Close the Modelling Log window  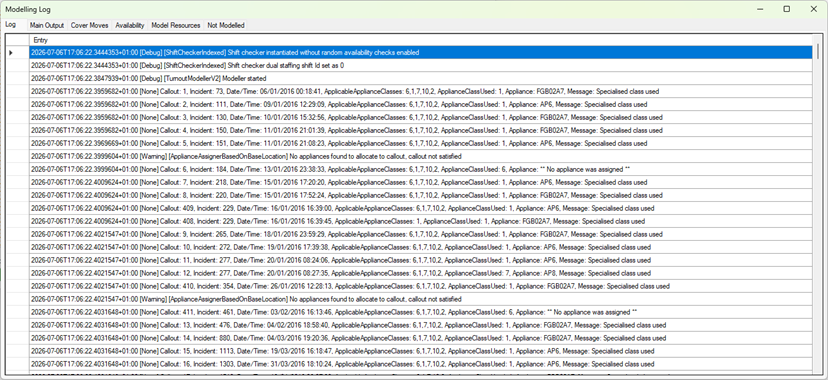pos(814,9)
